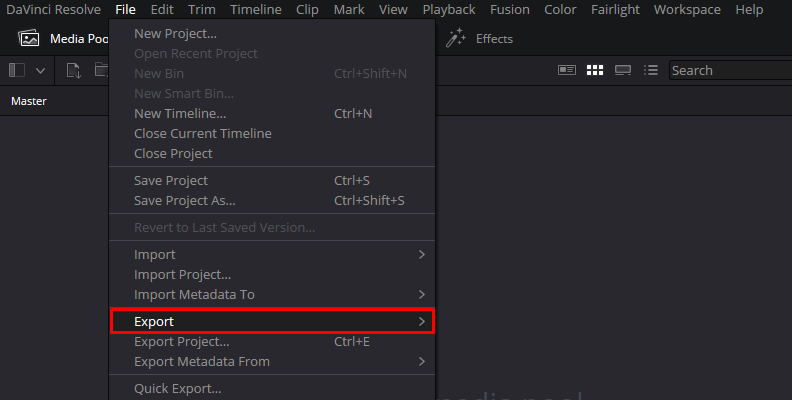The image size is (792, 400).
Task: Choose New Project from File menu
Action: [x=175, y=33]
